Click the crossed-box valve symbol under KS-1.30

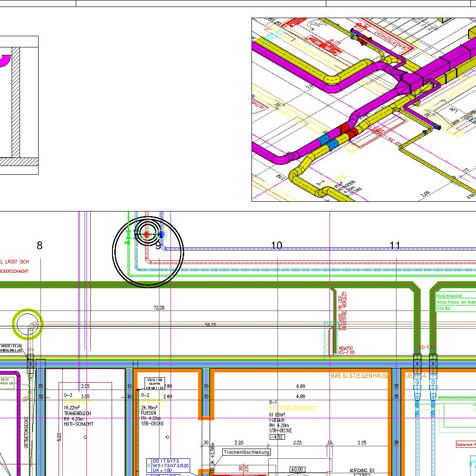pyautogui.click(x=433, y=361)
